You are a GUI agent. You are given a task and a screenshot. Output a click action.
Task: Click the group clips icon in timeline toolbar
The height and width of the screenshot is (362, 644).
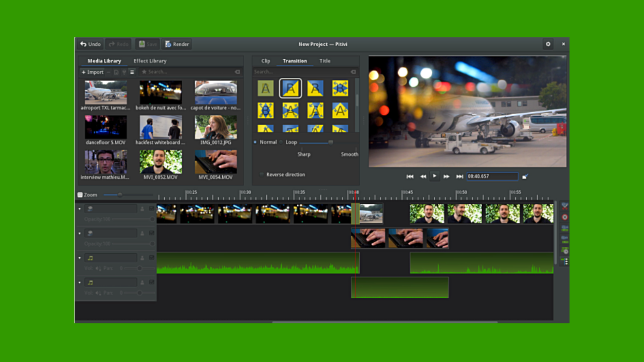tap(565, 229)
